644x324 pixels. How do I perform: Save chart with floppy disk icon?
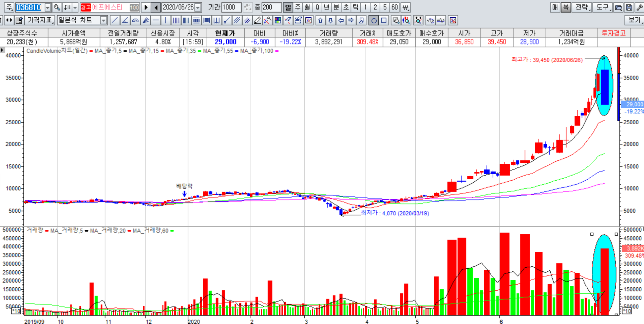pos(629,7)
